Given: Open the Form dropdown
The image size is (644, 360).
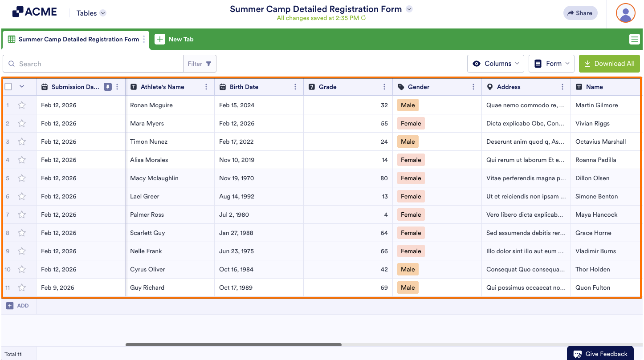Looking at the screenshot, I should pyautogui.click(x=551, y=64).
